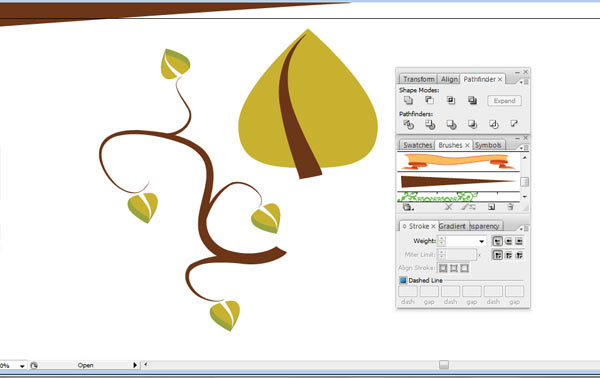600x378 pixels.
Task: Open the Pathfinder panel options menu
Action: coord(524,81)
